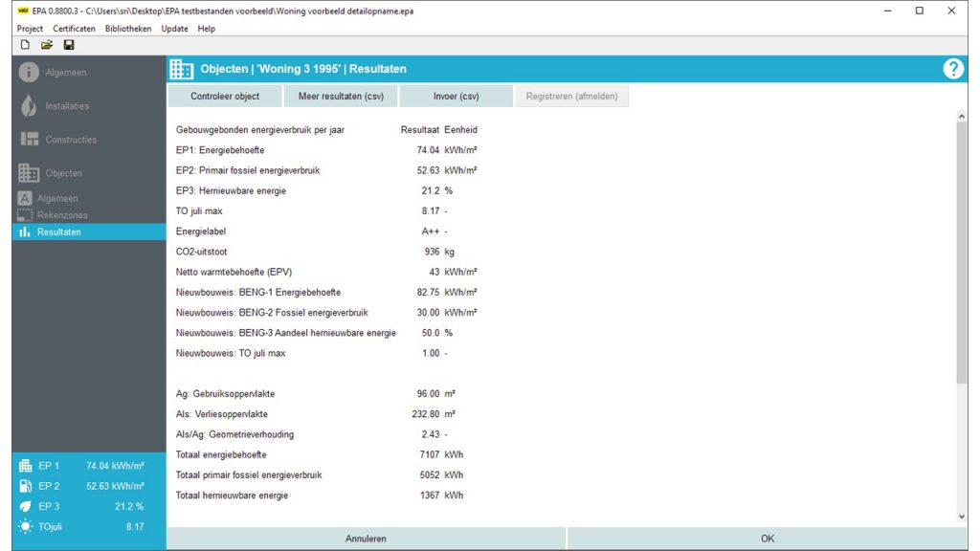The image size is (980, 551).
Task: Click the New project toolbar icon
Action: point(25,45)
